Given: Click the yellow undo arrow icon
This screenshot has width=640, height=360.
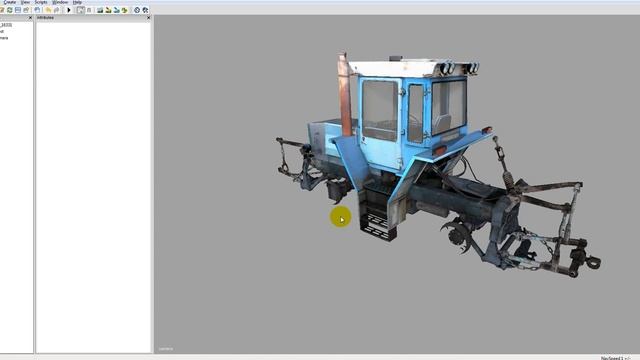Looking at the screenshot, I should tap(48, 10).
